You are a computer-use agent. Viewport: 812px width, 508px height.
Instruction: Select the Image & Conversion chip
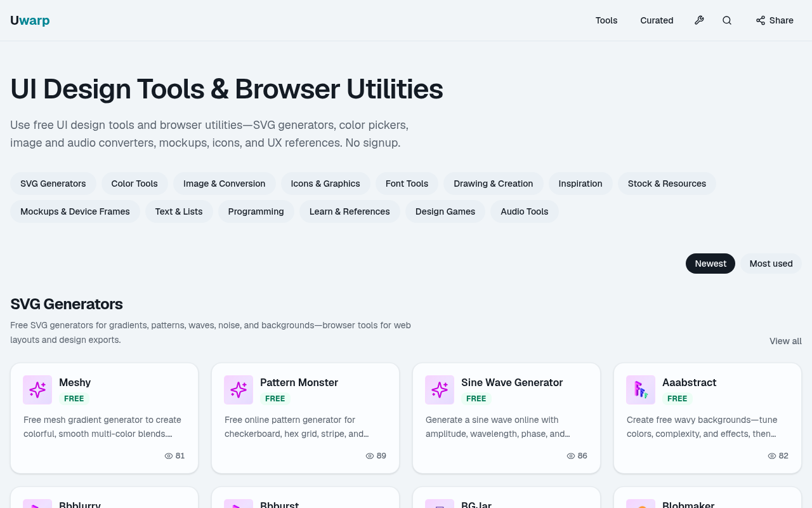(225, 184)
